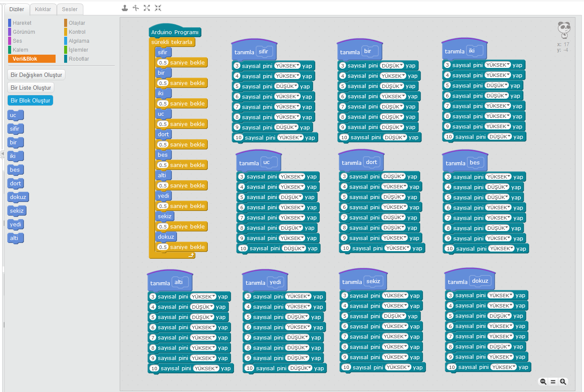Select the grow sprite tool
Image resolution: width=584 pixels, height=392 pixels.
point(147,8)
